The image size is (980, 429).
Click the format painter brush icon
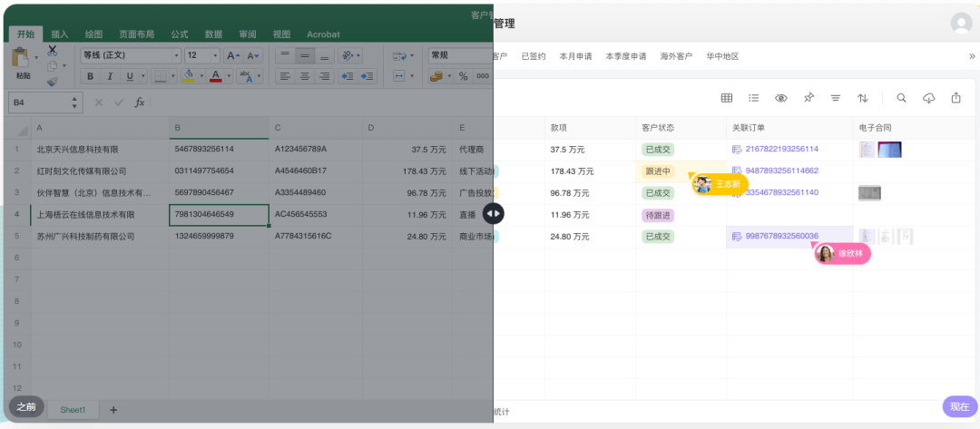(52, 82)
